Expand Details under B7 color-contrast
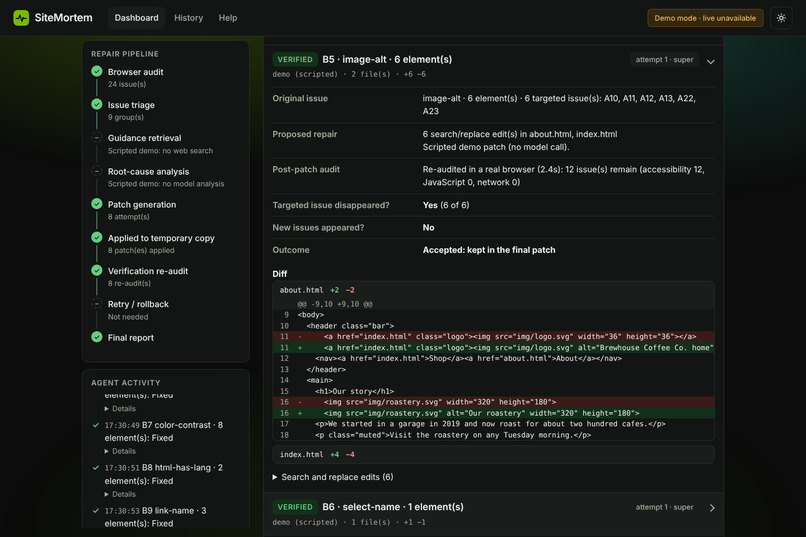Image resolution: width=806 pixels, height=537 pixels. tap(120, 451)
